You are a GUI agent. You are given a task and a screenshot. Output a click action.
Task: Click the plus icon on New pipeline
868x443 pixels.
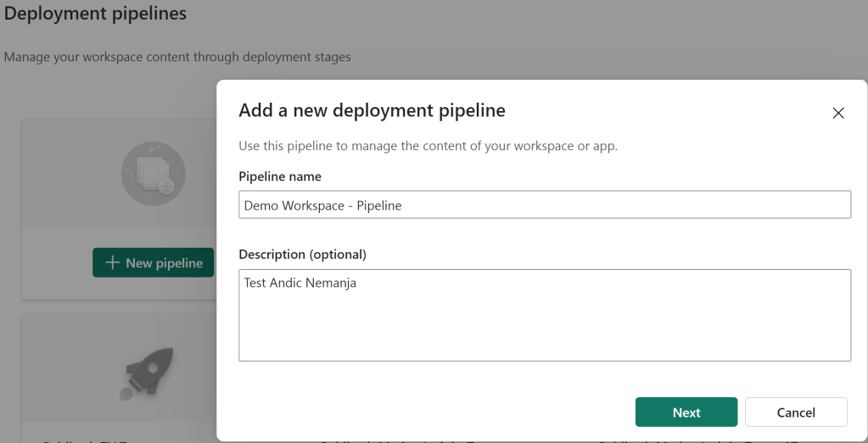pyautogui.click(x=112, y=263)
